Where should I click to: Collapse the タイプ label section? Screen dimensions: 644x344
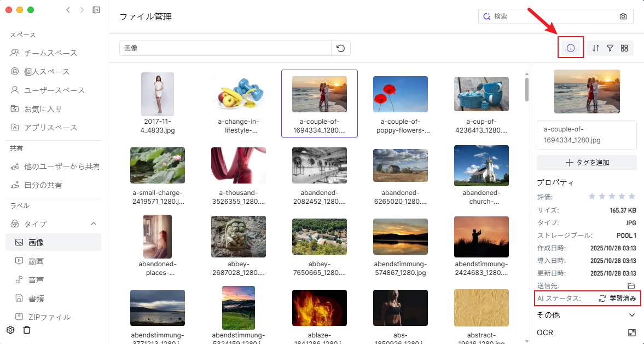[x=94, y=223]
